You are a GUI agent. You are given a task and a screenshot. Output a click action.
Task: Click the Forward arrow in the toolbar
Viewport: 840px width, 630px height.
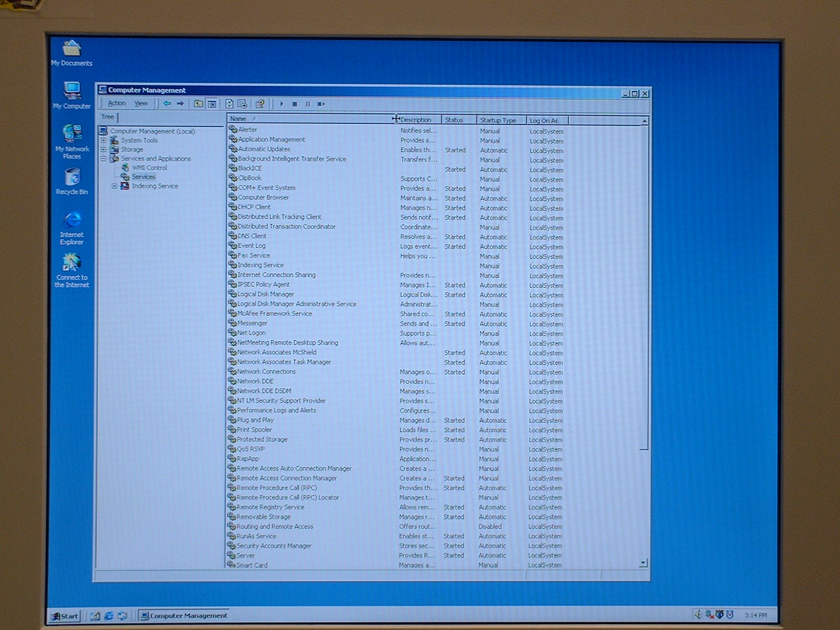pos(181,104)
